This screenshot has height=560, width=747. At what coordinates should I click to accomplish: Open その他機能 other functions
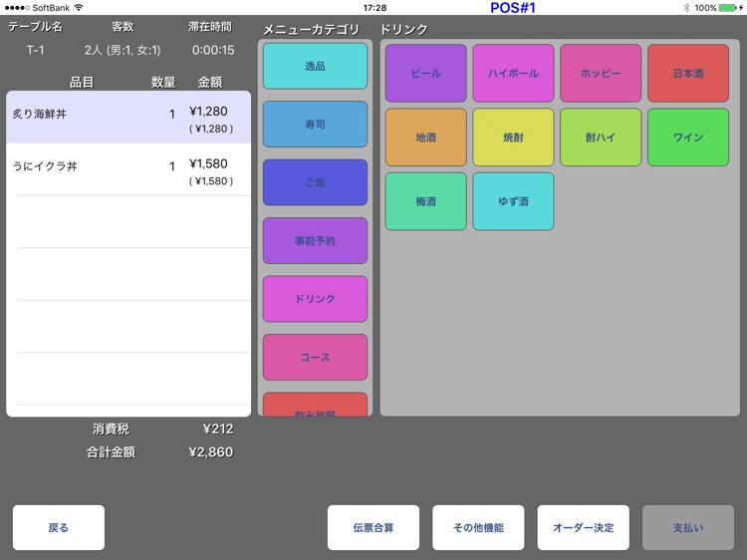478,527
